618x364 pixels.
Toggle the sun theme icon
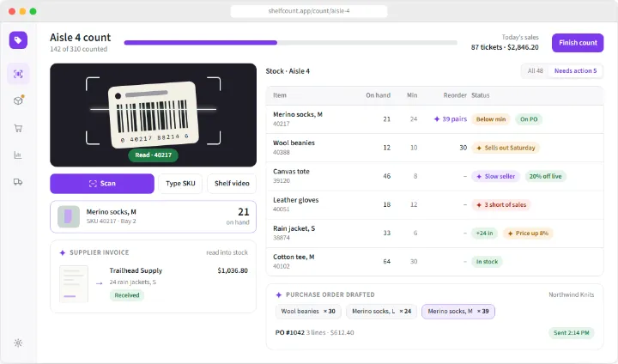click(x=18, y=343)
